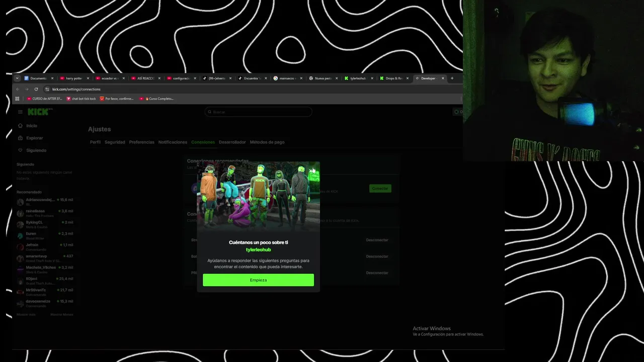The image size is (644, 362).
Task: Open the Desarrollador settings tab
Action: (x=232, y=142)
